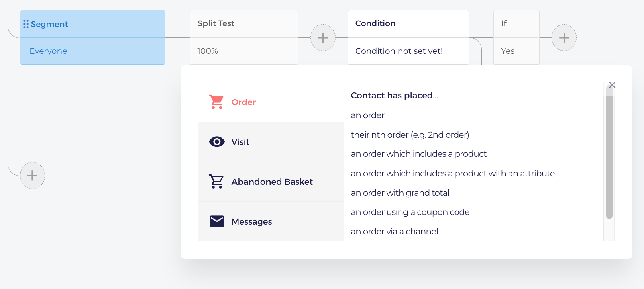Screen dimensions: 644x289
Task: Click the Segment drag handle dots
Action: coord(26,24)
